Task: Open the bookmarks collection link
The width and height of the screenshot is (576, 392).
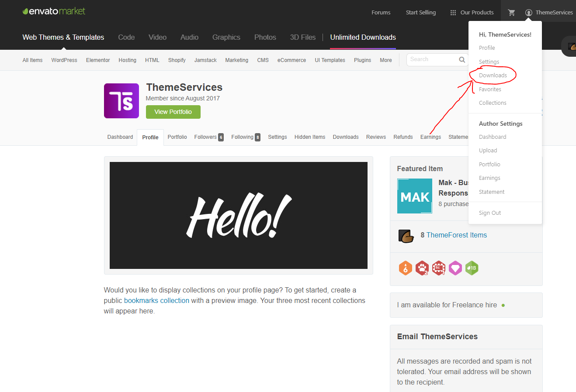Action: 156,301
